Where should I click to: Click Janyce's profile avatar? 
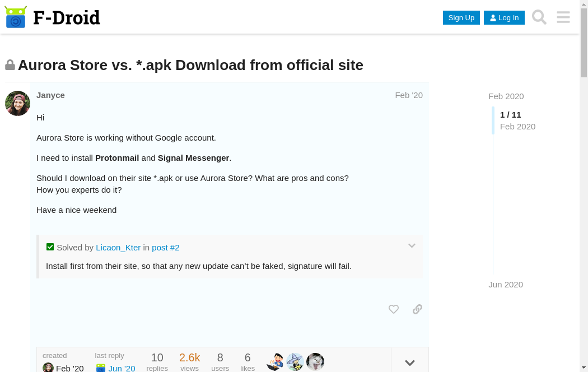click(x=17, y=103)
